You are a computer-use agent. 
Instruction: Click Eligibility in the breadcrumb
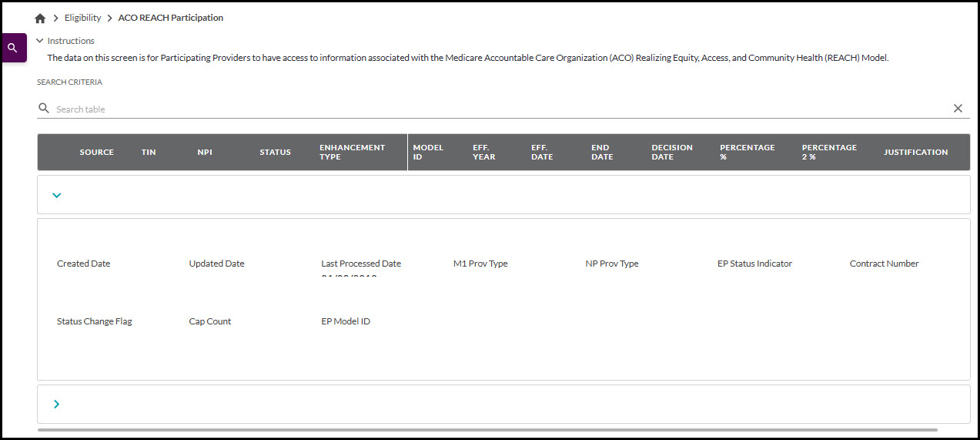point(82,18)
